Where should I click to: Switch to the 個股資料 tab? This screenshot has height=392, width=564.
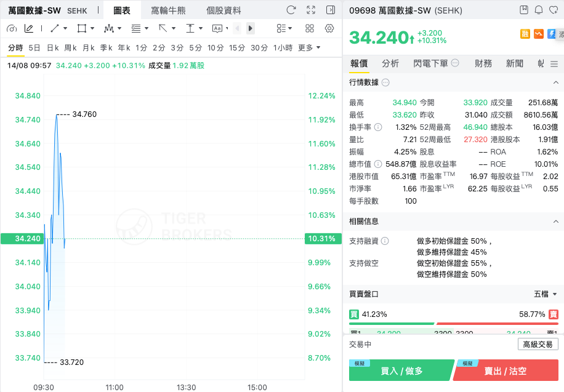(224, 10)
